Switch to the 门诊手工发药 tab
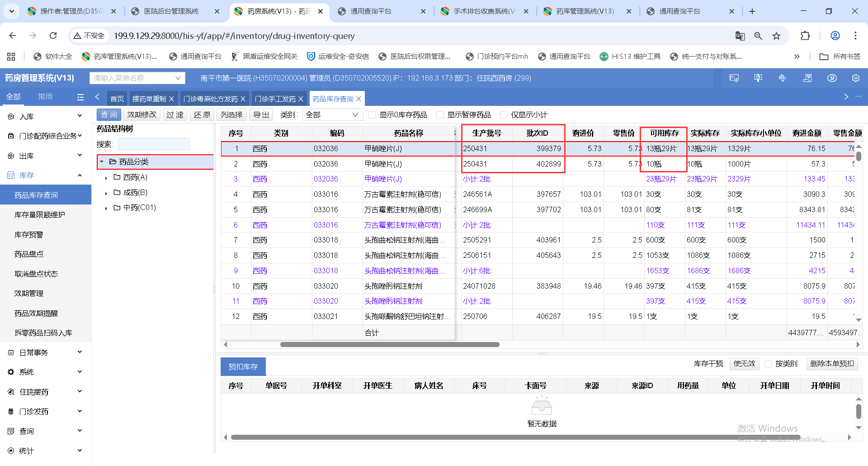 275,99
